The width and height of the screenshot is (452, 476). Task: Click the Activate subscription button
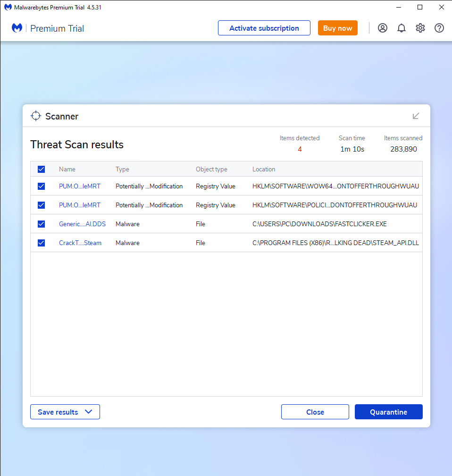pyautogui.click(x=264, y=28)
